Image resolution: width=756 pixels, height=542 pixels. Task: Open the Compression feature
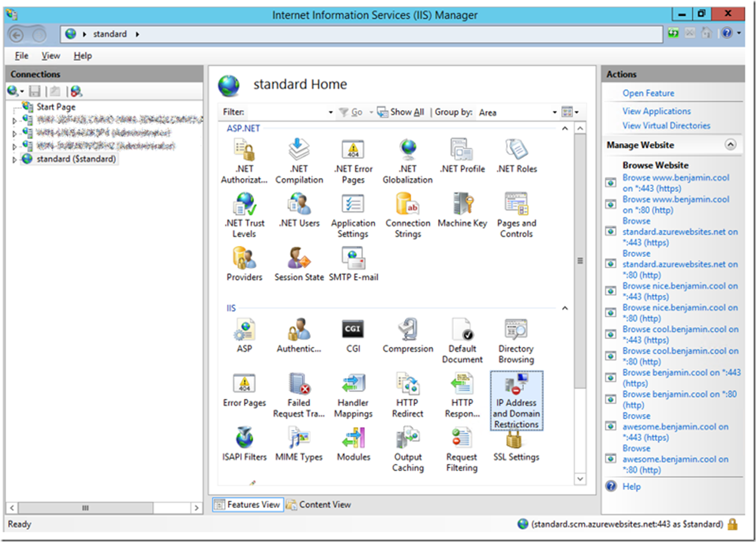pyautogui.click(x=408, y=336)
